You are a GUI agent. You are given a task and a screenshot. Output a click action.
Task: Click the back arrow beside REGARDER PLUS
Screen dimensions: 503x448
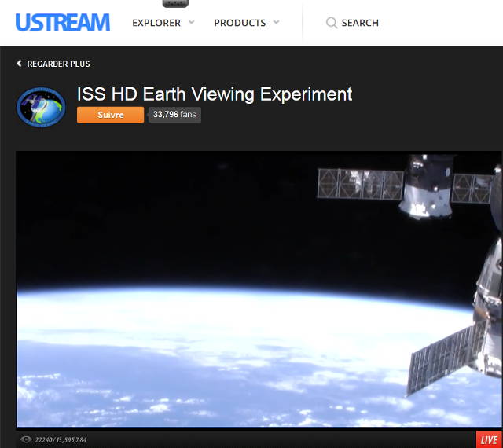coord(19,63)
